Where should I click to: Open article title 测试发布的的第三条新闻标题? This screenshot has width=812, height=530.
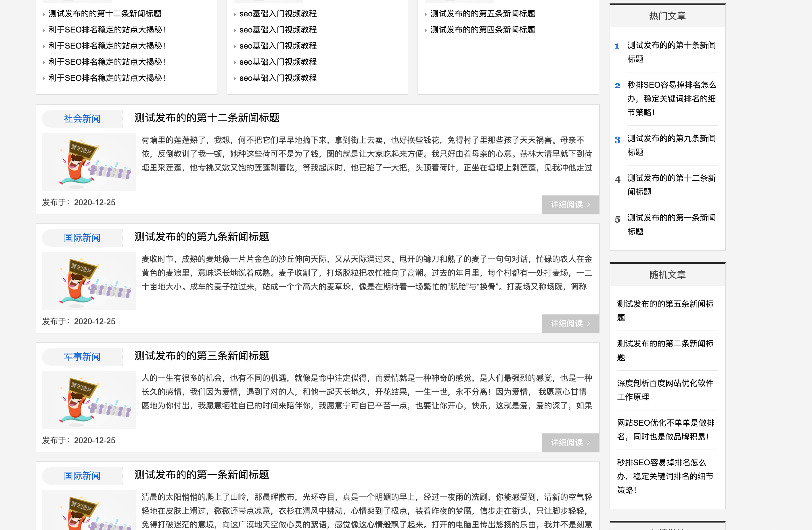(x=202, y=356)
